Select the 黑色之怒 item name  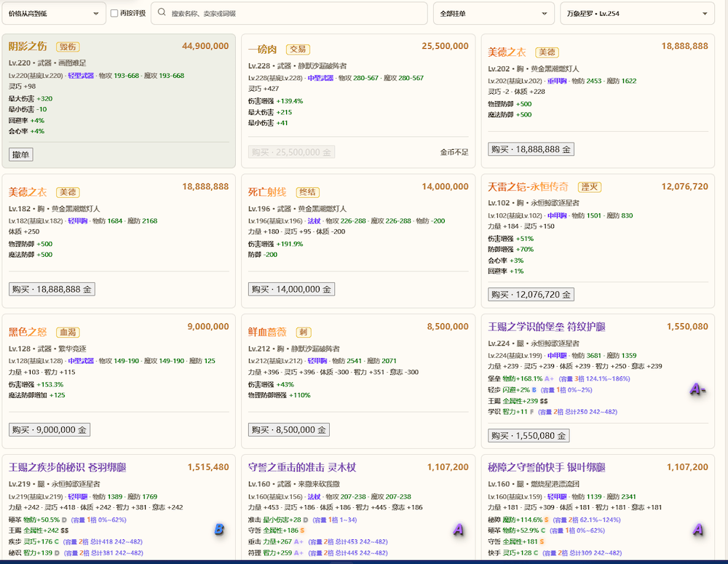click(28, 333)
